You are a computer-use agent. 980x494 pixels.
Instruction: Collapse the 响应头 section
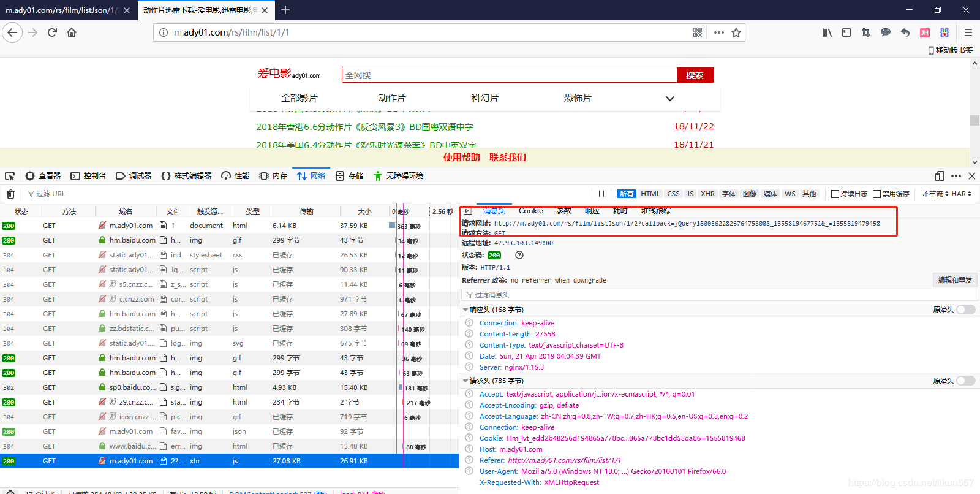466,310
